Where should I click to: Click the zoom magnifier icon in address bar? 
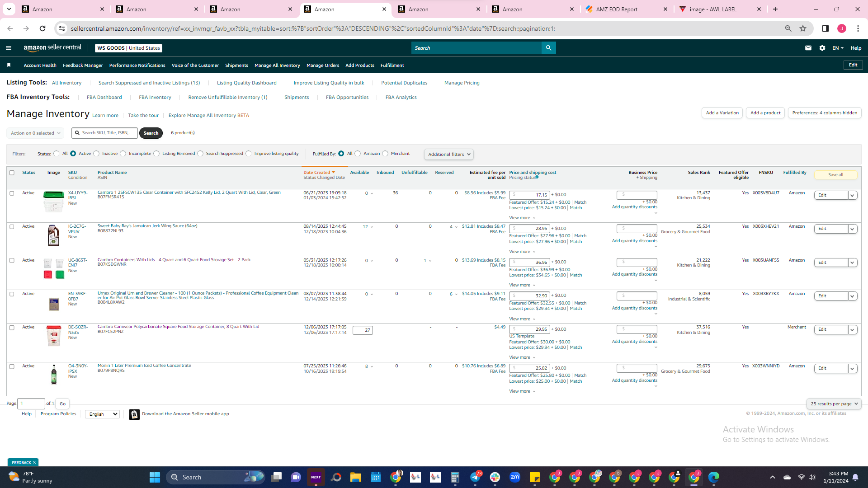788,28
